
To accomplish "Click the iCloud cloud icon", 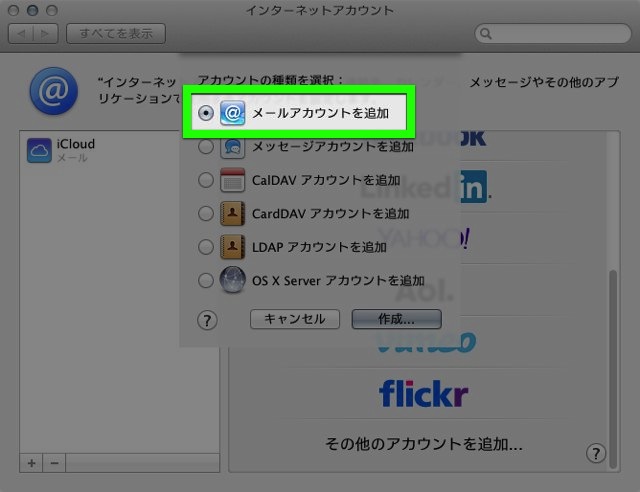I will pyautogui.click(x=39, y=150).
